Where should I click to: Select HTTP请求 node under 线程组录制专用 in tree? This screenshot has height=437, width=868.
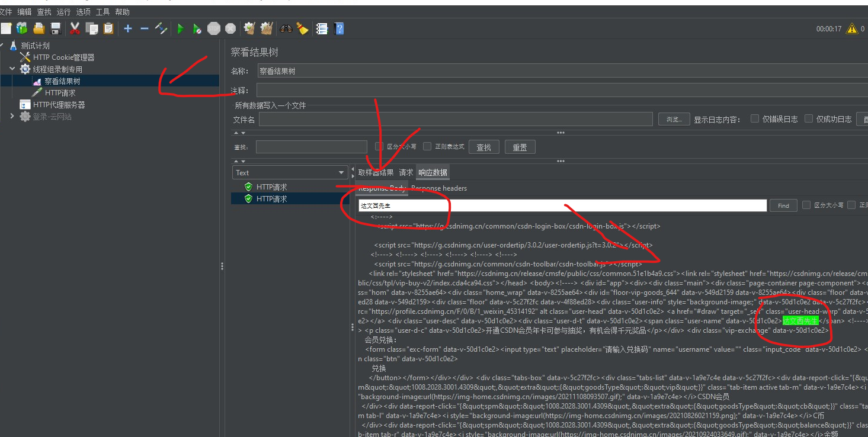tap(60, 93)
